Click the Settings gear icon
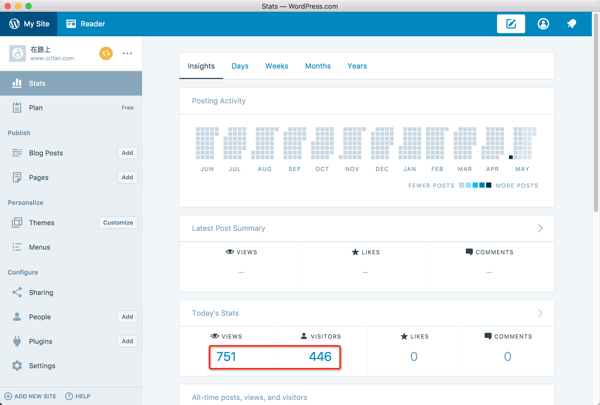Viewport: 600px width, 405px height. tap(17, 366)
